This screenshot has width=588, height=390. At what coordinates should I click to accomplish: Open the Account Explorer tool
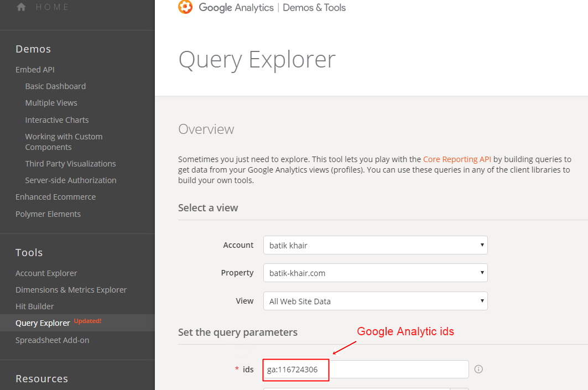pyautogui.click(x=46, y=273)
